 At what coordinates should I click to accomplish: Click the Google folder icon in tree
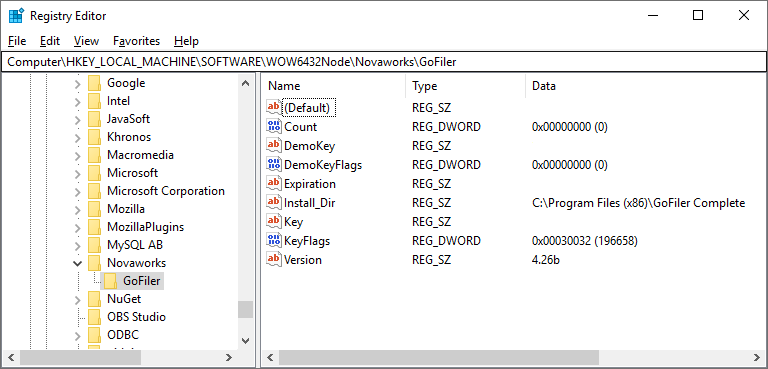pyautogui.click(x=95, y=83)
